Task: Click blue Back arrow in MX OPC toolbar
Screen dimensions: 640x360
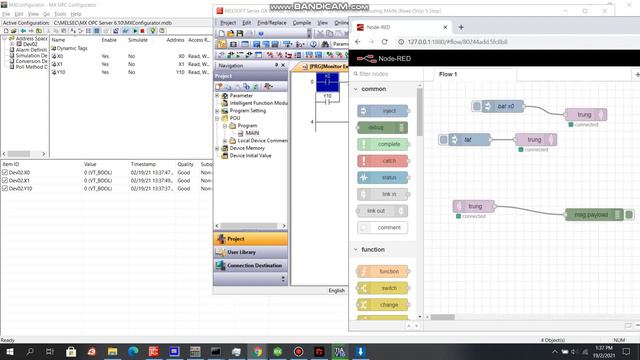Action: click(23, 31)
